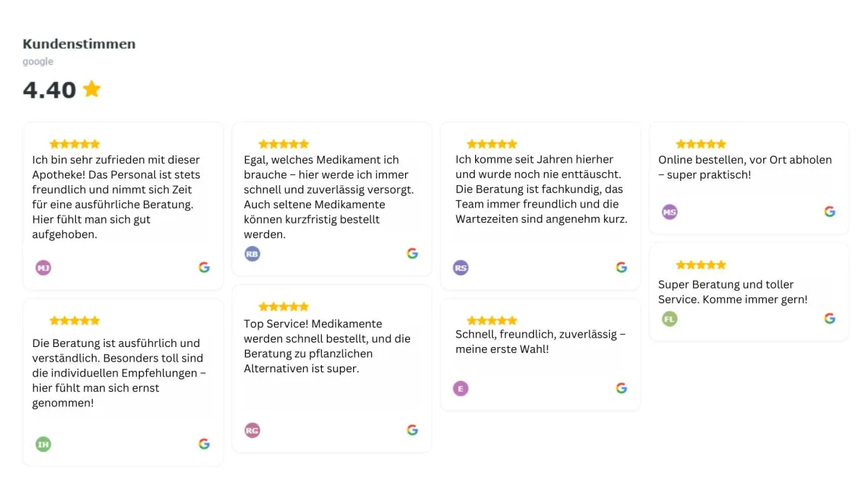This screenshot has height=488, width=868.
Task: Click the RG reviewer avatar
Action: tap(252, 430)
